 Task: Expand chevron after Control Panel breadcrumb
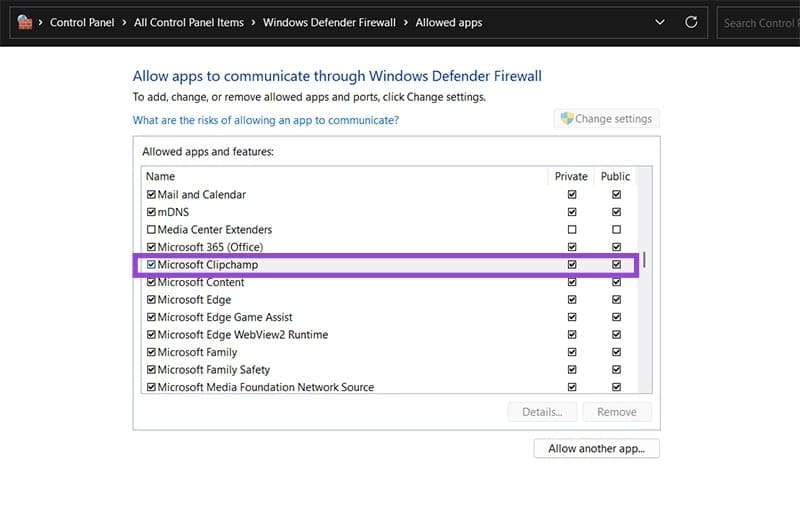coord(124,22)
